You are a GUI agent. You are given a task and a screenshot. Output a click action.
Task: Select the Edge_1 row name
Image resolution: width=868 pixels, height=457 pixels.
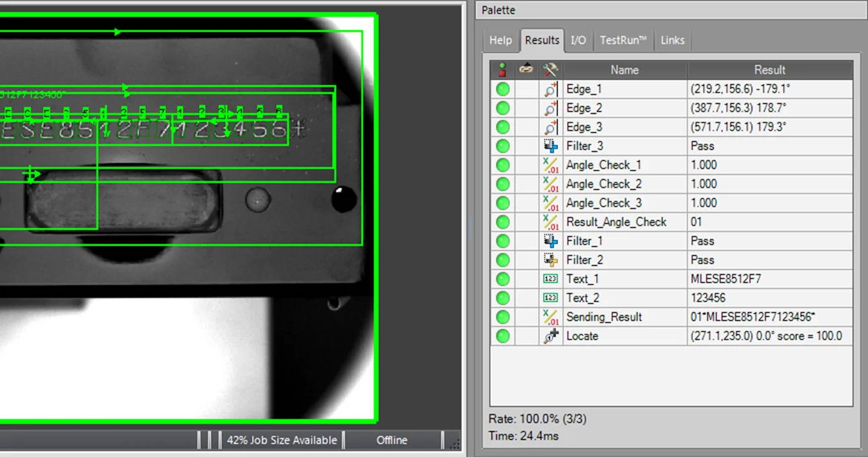click(584, 89)
